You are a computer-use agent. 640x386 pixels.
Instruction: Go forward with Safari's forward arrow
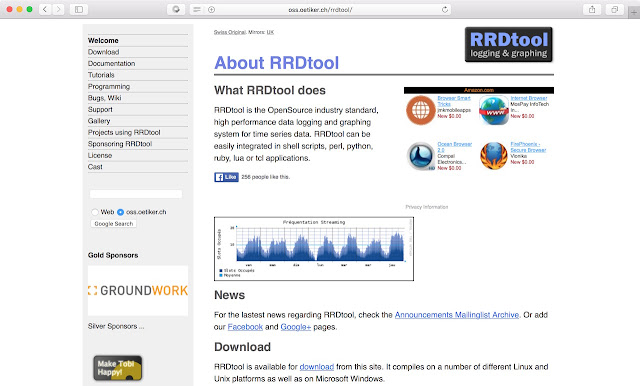[x=58, y=9]
